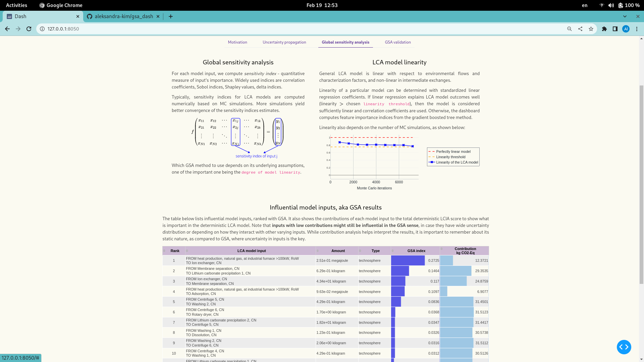The image size is (644, 362).
Task: Click the Type column sort icon
Action: point(360,251)
